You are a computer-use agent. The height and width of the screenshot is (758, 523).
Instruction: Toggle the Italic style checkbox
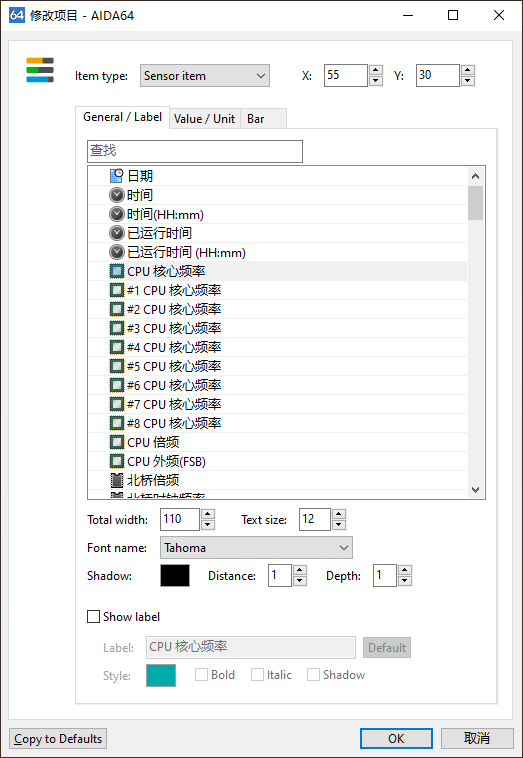coord(257,674)
